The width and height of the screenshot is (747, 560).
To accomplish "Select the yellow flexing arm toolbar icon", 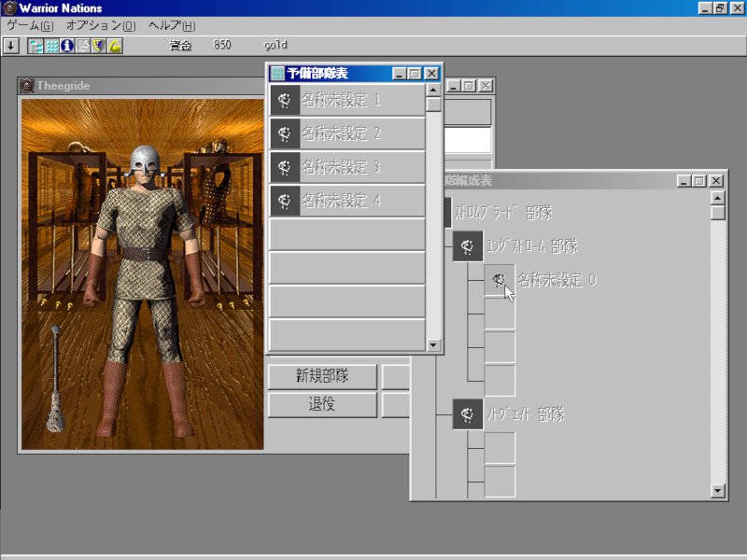I will coord(114,45).
